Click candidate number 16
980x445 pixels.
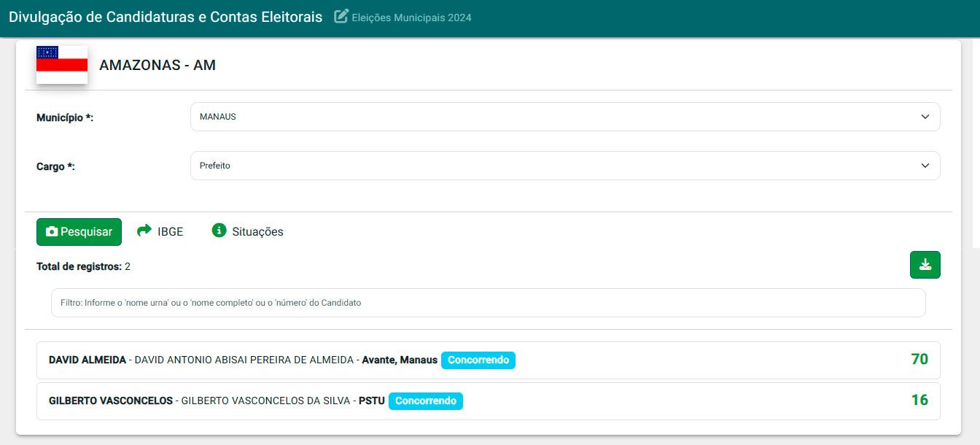(919, 400)
